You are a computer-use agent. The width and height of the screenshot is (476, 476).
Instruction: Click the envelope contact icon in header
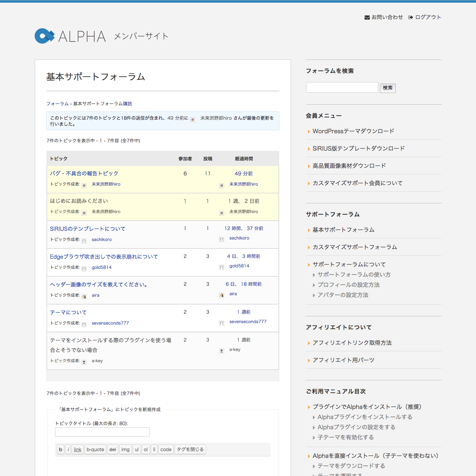pyautogui.click(x=367, y=17)
